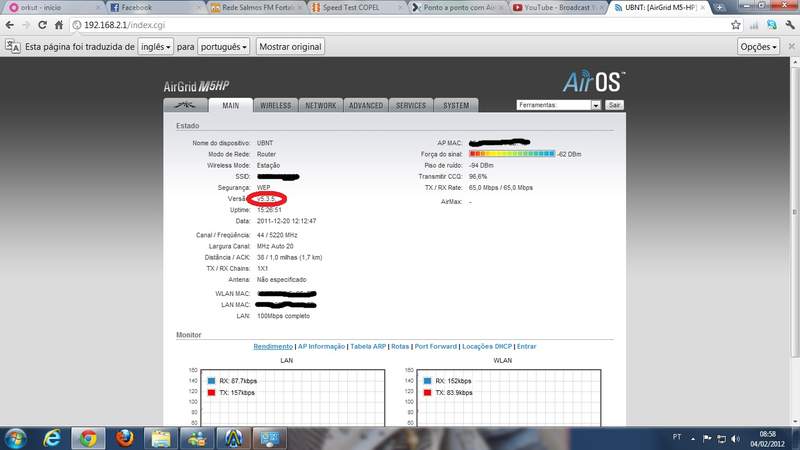Screen dimensions: 800x450
Task: Open the Rotas link
Action: pos(400,346)
